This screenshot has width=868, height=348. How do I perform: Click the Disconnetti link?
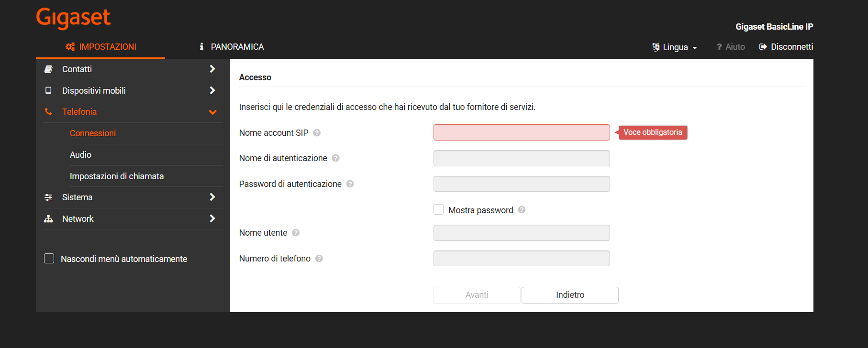(791, 46)
